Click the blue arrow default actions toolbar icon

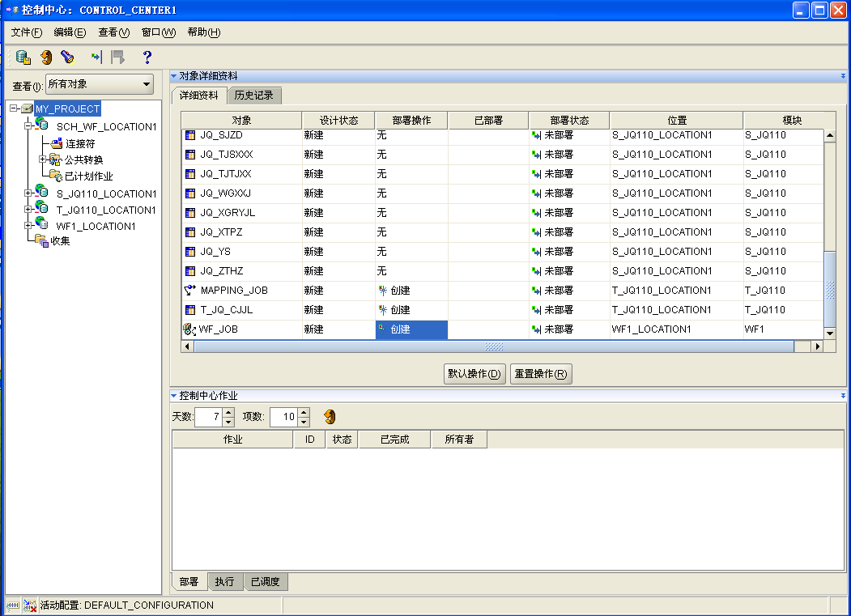(96, 57)
